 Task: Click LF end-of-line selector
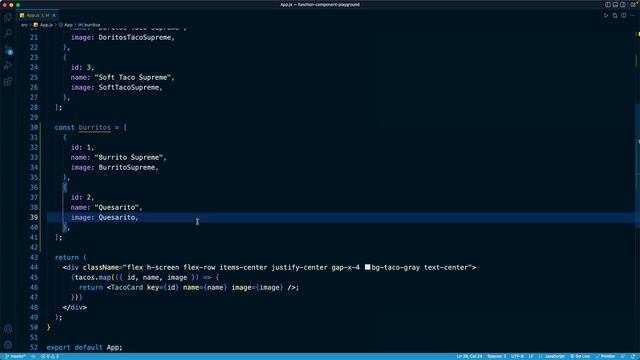531,356
